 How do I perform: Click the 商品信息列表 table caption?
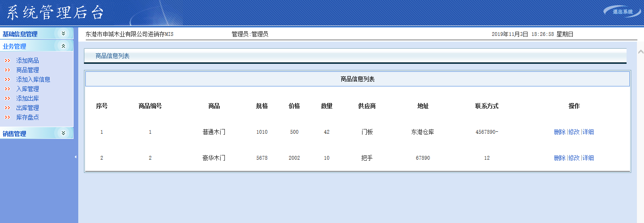coord(357,79)
